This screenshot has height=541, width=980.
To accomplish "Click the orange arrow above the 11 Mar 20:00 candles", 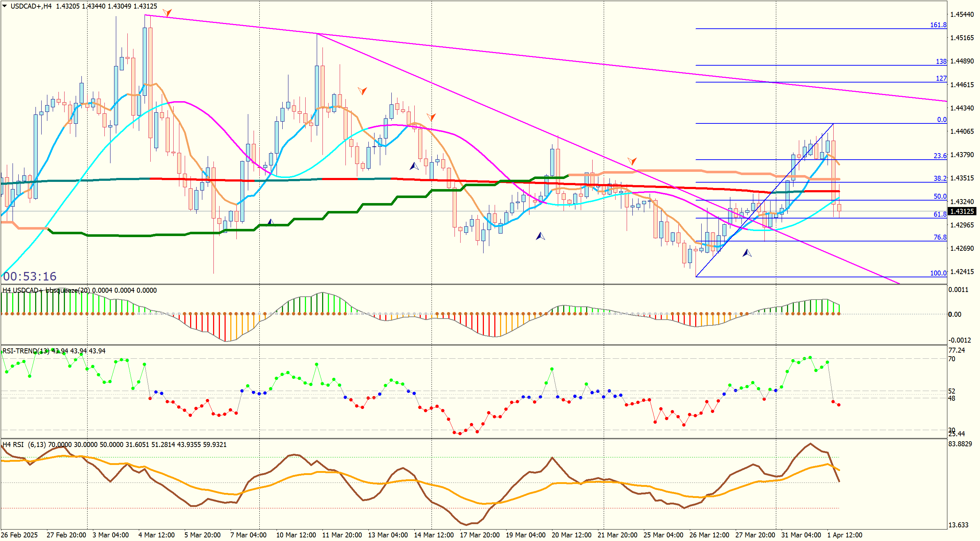I will click(x=362, y=90).
